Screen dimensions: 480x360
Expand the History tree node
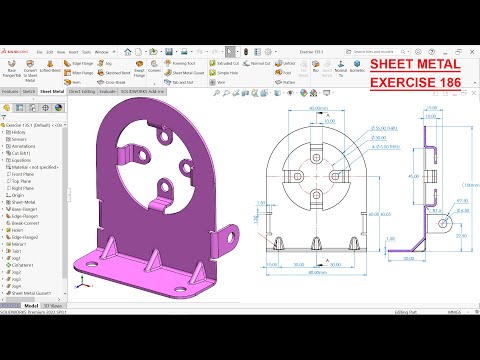click(x=3, y=132)
